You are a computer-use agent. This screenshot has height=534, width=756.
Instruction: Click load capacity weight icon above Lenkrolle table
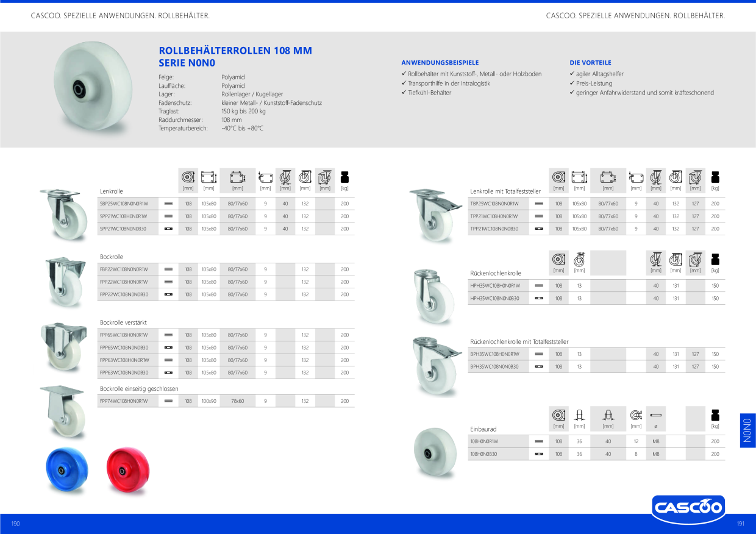pyautogui.click(x=345, y=177)
